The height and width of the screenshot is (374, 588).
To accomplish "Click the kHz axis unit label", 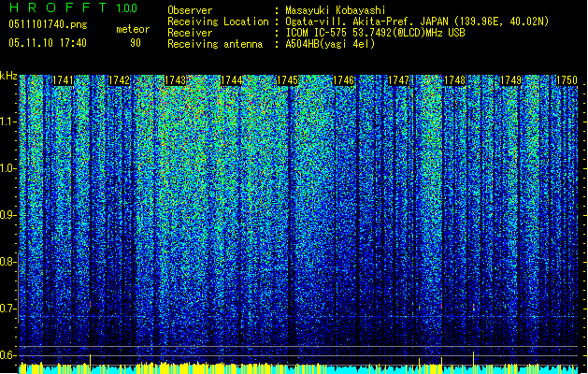I will (8, 76).
